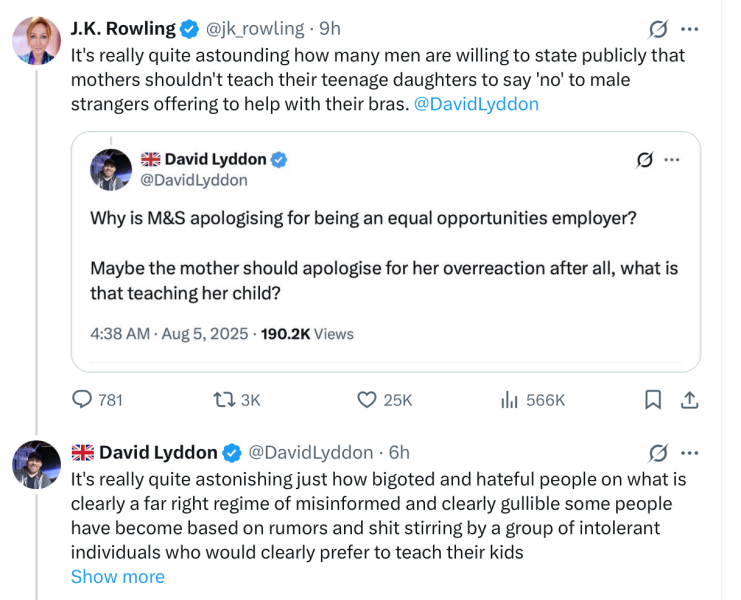Image resolution: width=741 pixels, height=600 pixels.
Task: Bookmark J.K. Rowling's tweet
Action: tap(653, 400)
